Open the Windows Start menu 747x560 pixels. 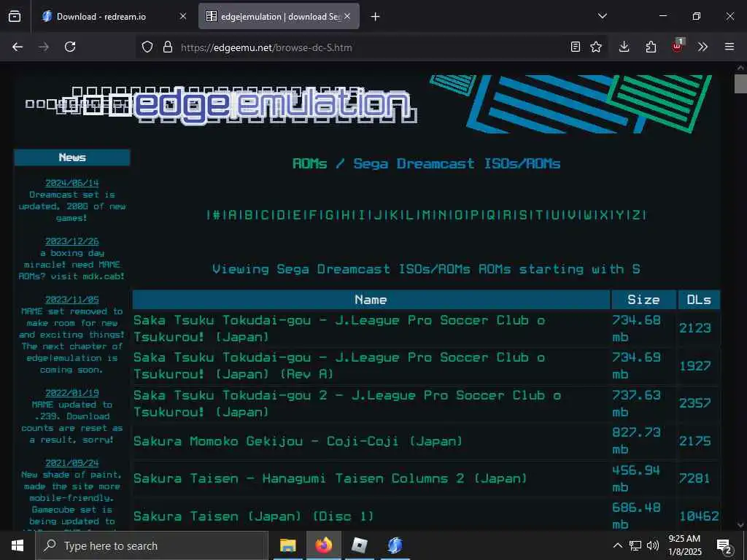(x=18, y=545)
